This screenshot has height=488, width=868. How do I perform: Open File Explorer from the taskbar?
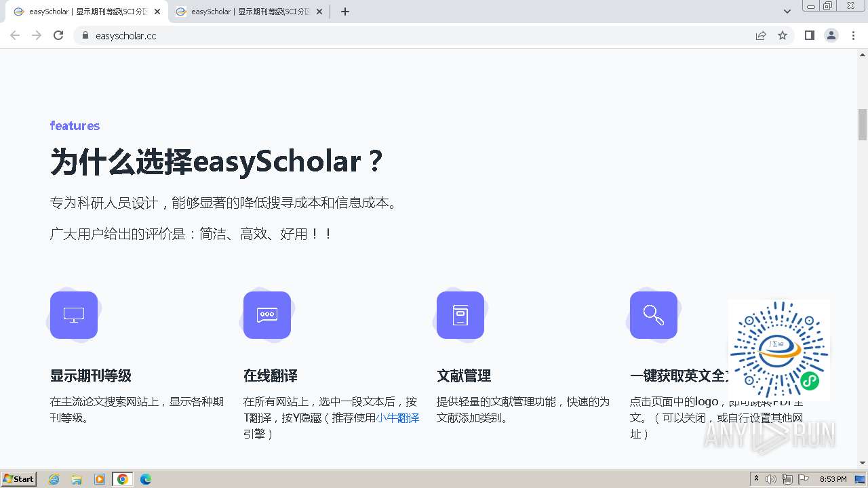point(77,479)
